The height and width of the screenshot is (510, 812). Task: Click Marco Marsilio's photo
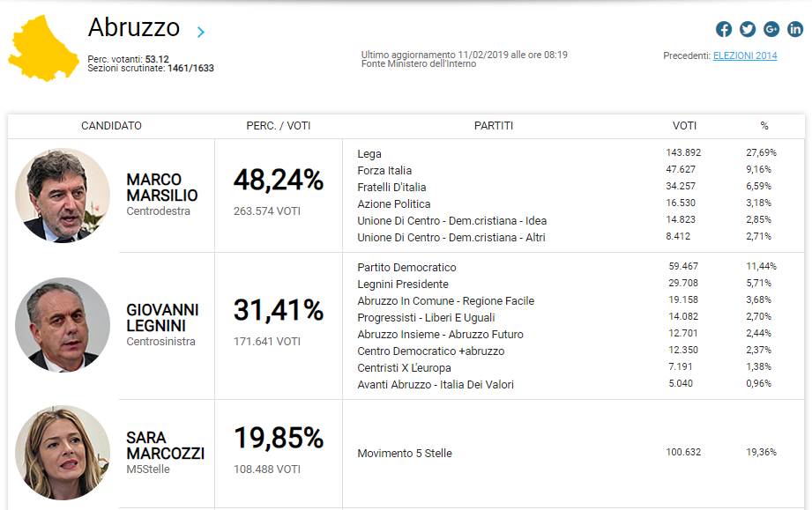pyautogui.click(x=63, y=196)
